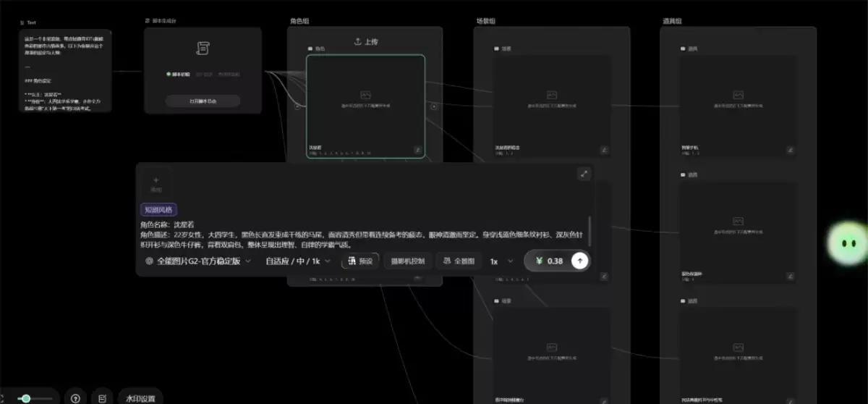This screenshot has width=868, height=404.
Task: Click the edit icon on the top 道具 card
Action: pos(790,151)
